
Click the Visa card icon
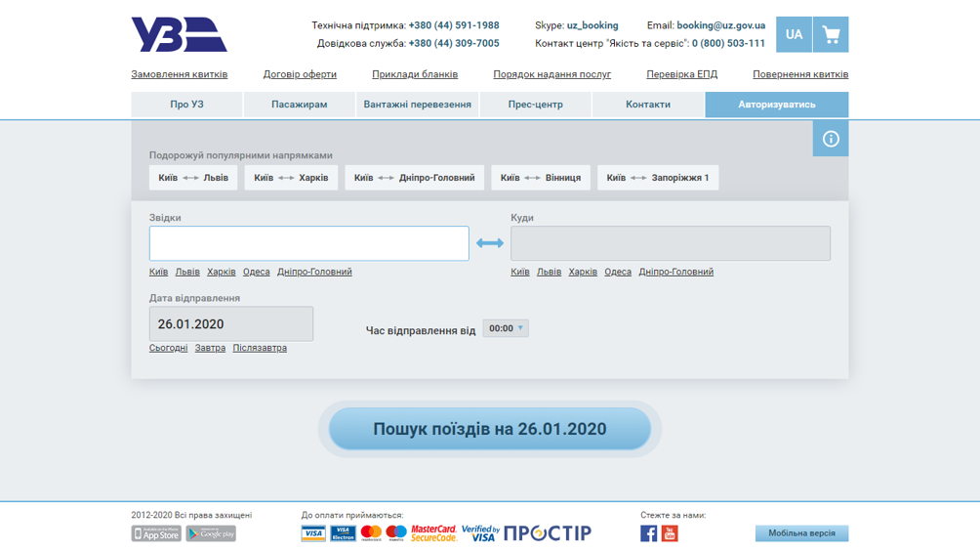[x=313, y=533]
